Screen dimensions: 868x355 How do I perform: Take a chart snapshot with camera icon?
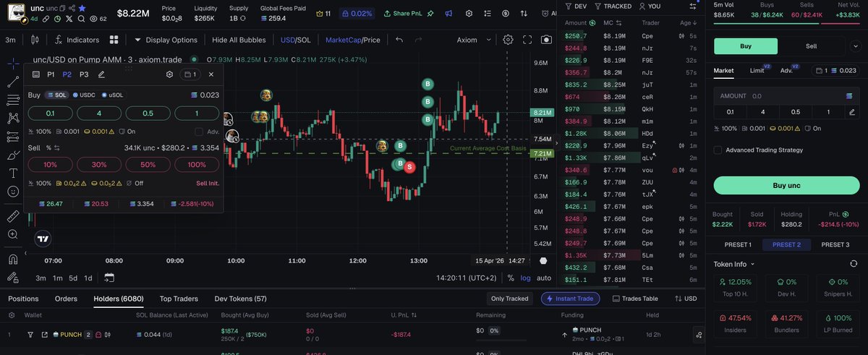(x=545, y=40)
